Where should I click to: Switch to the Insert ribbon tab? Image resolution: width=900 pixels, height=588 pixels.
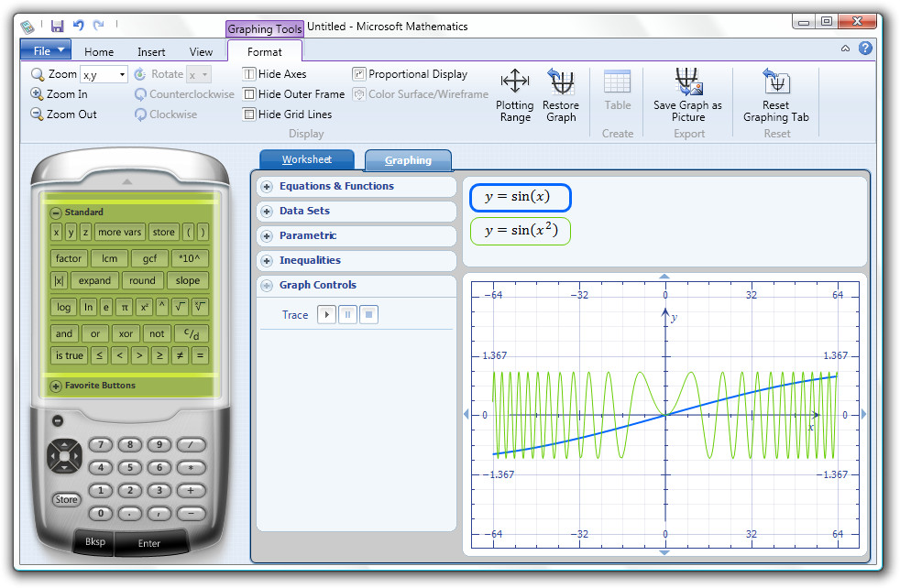pos(151,51)
